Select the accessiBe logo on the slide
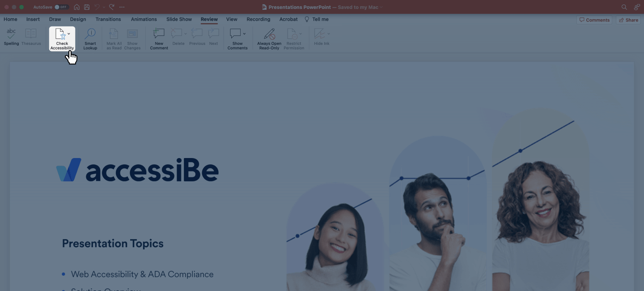 [x=137, y=170]
